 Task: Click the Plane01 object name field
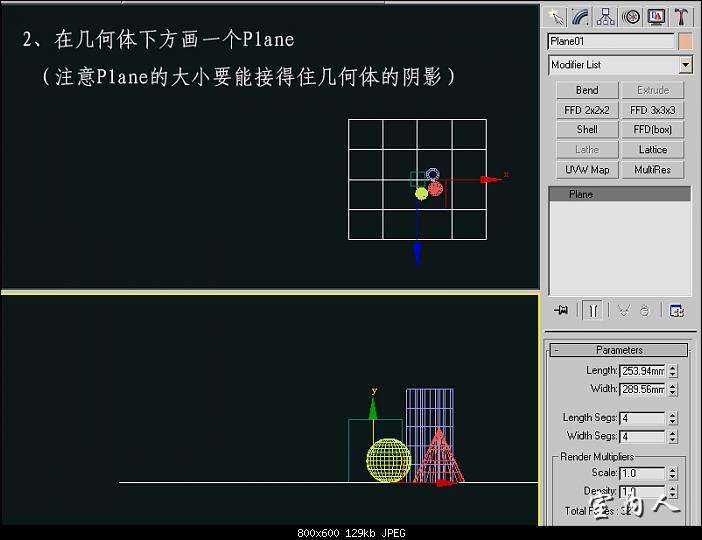[611, 42]
